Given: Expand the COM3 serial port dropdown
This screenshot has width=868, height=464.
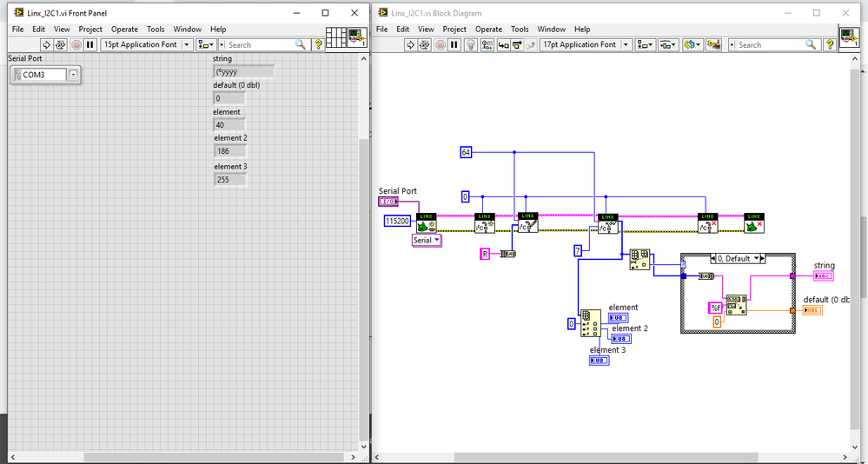Looking at the screenshot, I should 74,75.
